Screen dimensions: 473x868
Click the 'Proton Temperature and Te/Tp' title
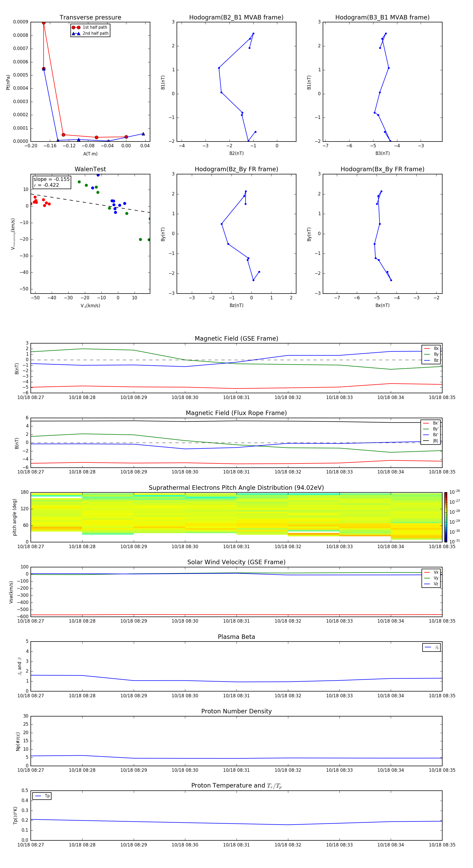(x=236, y=785)
